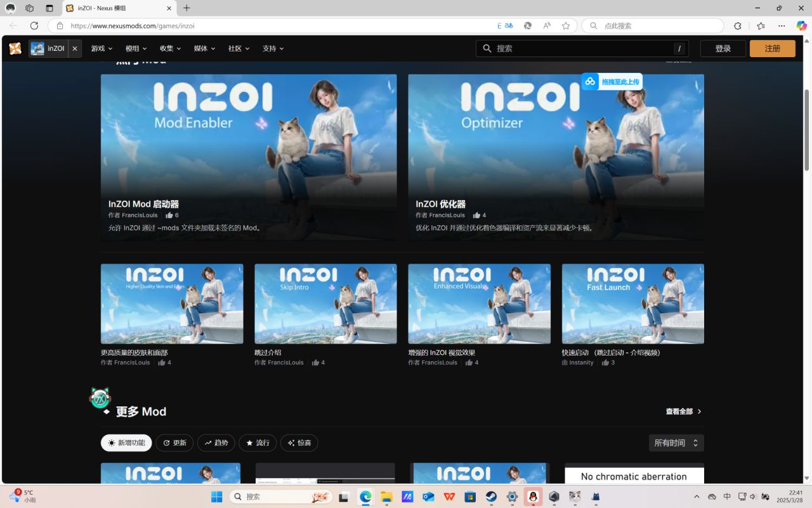Open the No chromatic aberration mod card
This screenshot has width=812, height=508.
[x=634, y=474]
